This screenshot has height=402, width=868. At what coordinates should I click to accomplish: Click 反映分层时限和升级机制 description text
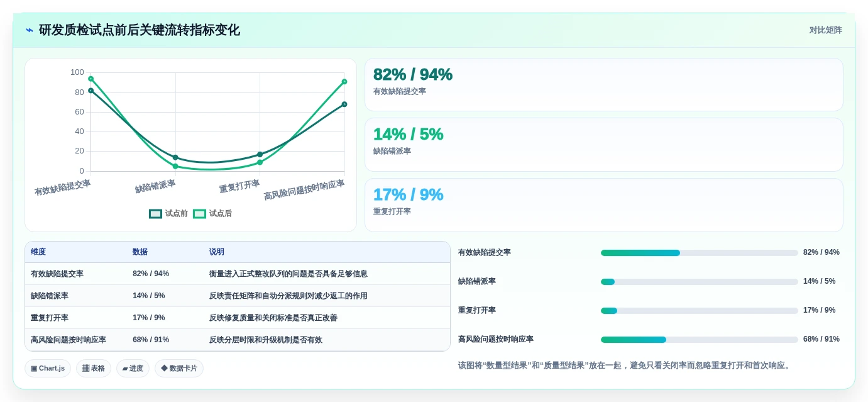coord(266,340)
